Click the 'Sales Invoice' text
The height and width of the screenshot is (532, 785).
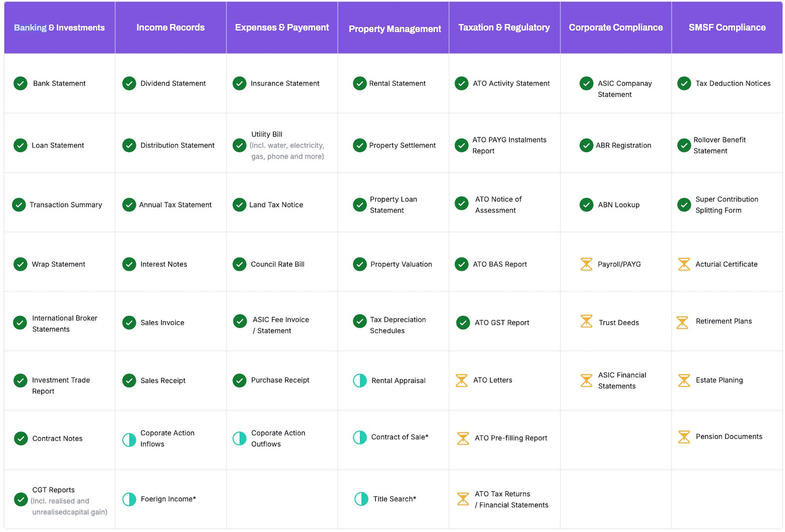pyautogui.click(x=162, y=323)
